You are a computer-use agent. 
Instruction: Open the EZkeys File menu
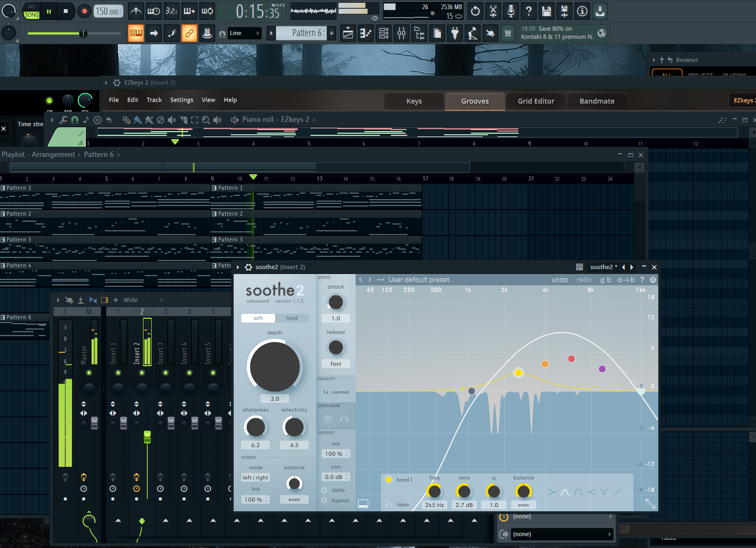point(114,100)
